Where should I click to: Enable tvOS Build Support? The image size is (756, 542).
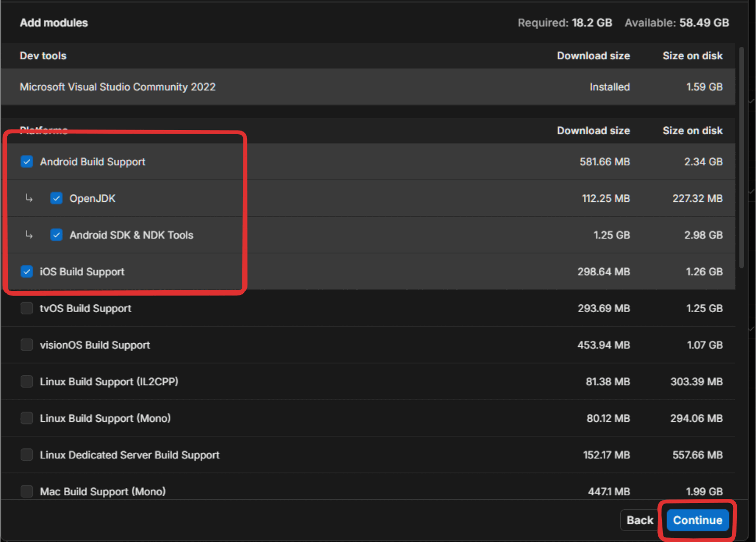click(27, 308)
